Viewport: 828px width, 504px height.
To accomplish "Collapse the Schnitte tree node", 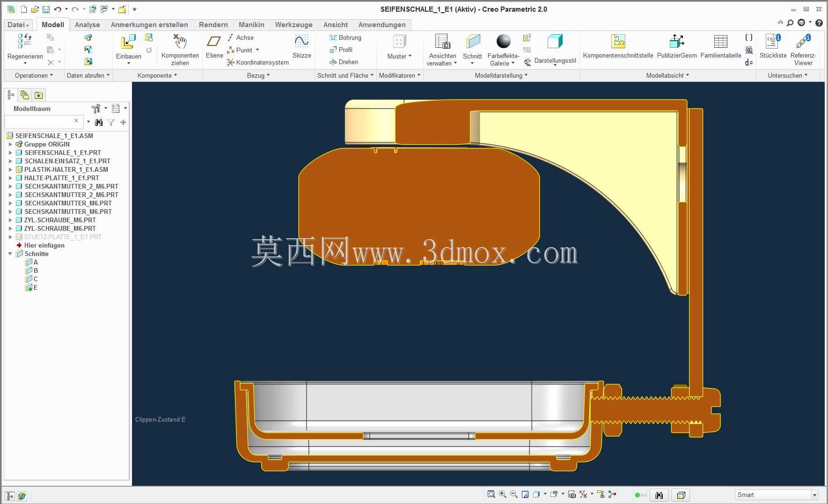I will pyautogui.click(x=10, y=254).
